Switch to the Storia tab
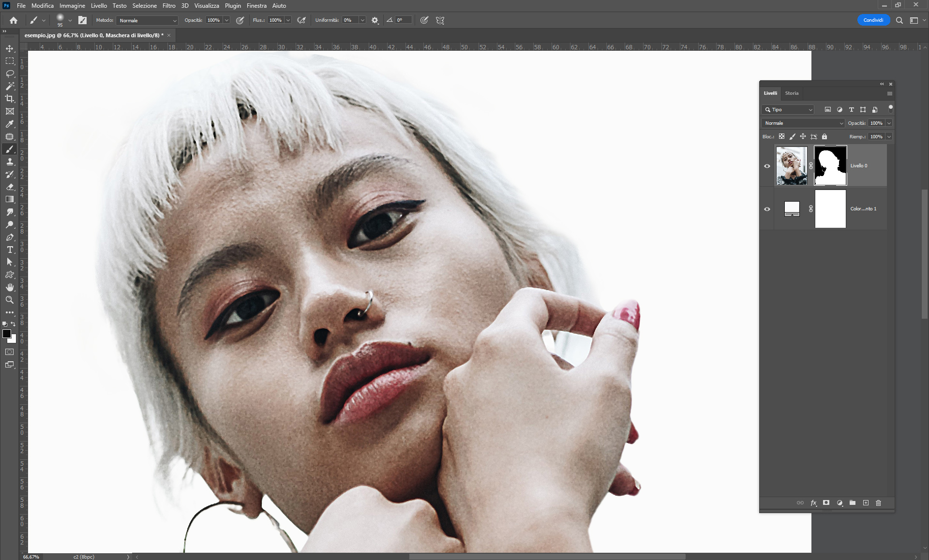The image size is (929, 560). (792, 93)
